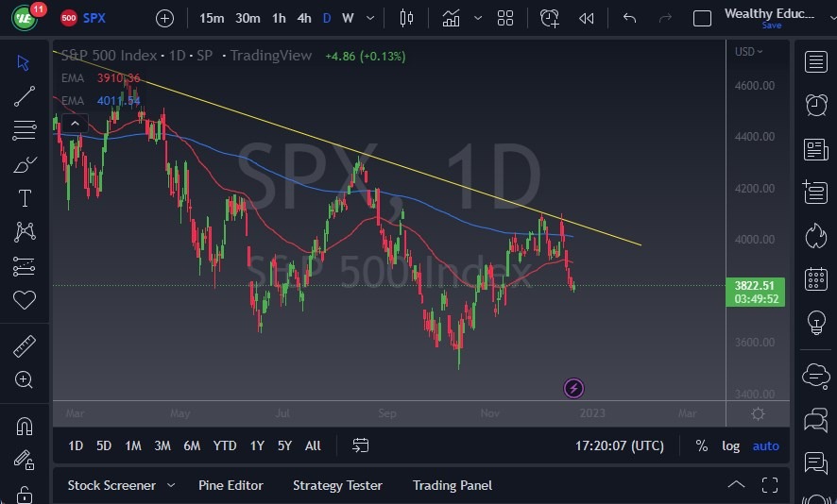Open the candlestick chart style icon
This screenshot has width=837, height=504.
pyautogui.click(x=407, y=18)
